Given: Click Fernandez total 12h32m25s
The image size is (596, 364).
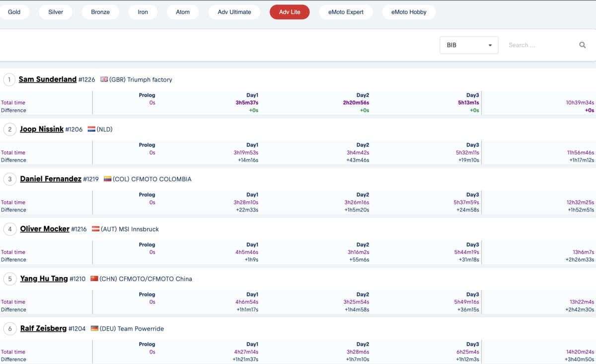Looking at the screenshot, I should (x=581, y=202).
